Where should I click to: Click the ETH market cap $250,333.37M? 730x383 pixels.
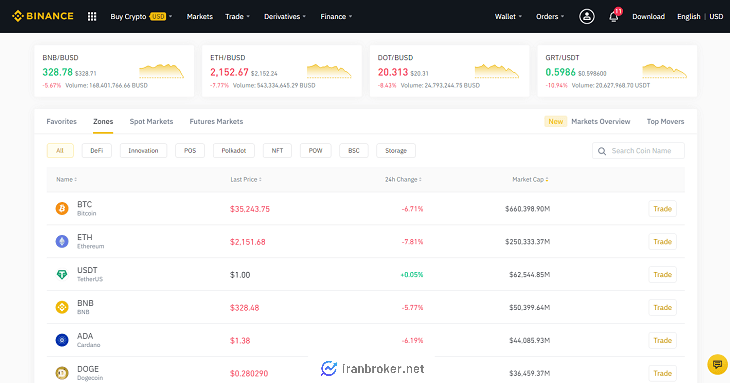click(527, 242)
